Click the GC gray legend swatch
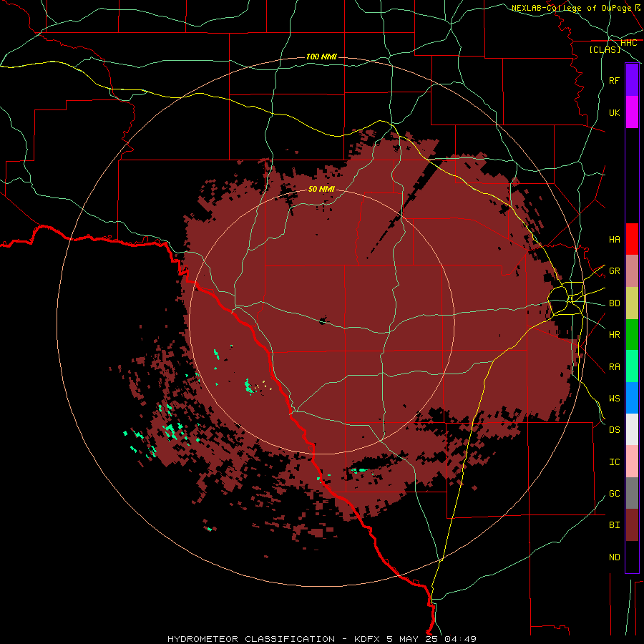Viewport: 644px width, 644px height. [x=632, y=493]
